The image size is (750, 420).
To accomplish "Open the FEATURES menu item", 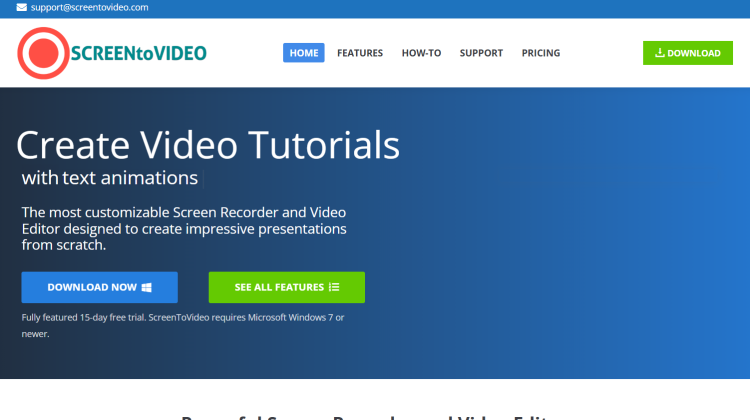I will coord(360,53).
